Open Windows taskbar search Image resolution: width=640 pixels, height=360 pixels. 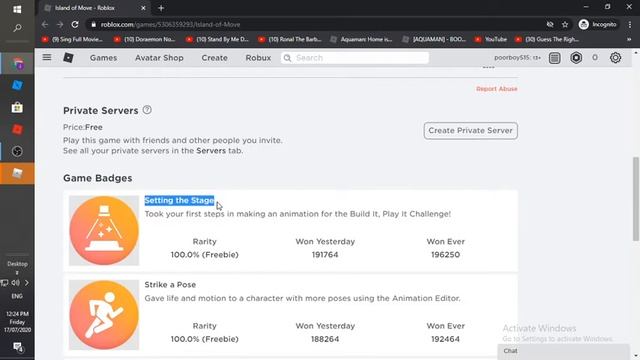tap(17, 28)
